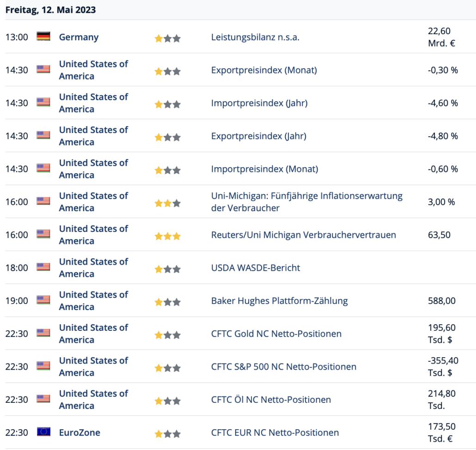Viewport: 476px width, 450px height.
Task: Click the US flag in the USDA WASDE-Bericht row
Action: point(43,267)
